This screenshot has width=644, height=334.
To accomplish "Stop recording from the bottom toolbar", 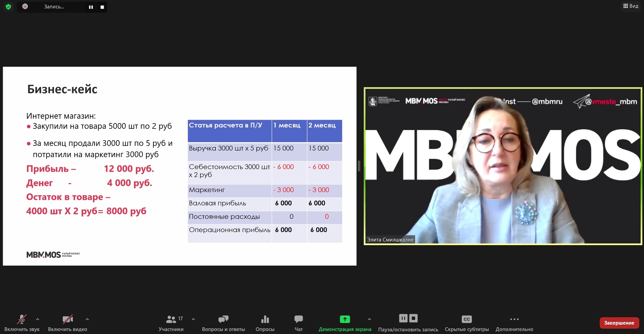I will [414, 318].
